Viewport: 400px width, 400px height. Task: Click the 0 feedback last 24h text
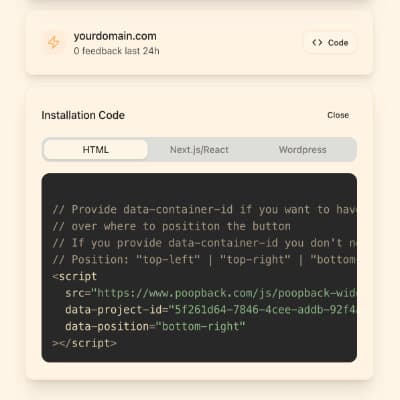click(116, 51)
